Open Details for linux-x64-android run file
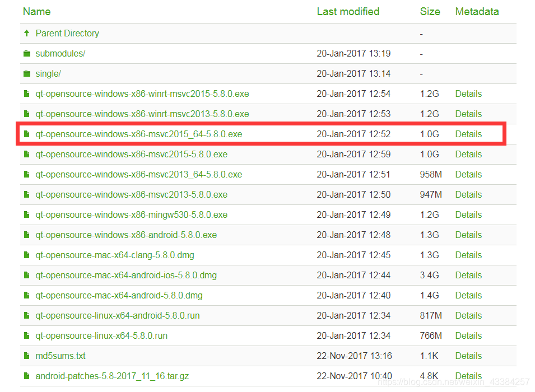 pyautogui.click(x=468, y=315)
